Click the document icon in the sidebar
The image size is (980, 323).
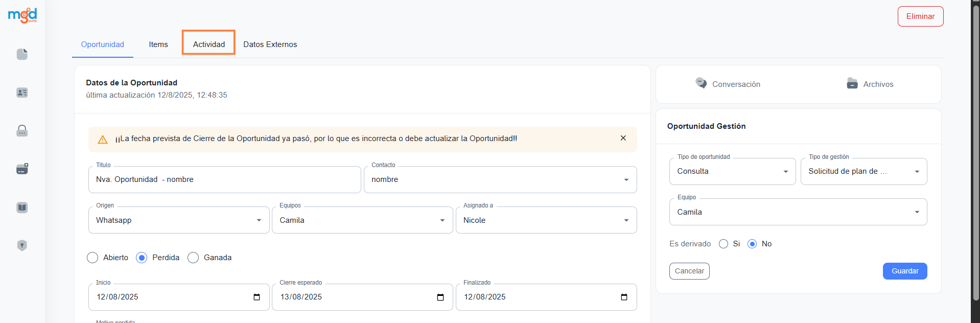pos(22,54)
